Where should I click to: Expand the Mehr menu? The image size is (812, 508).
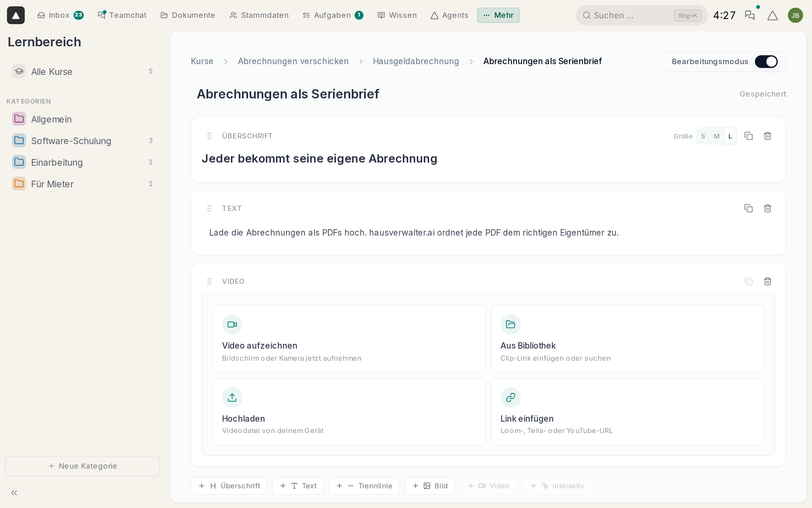(x=498, y=15)
